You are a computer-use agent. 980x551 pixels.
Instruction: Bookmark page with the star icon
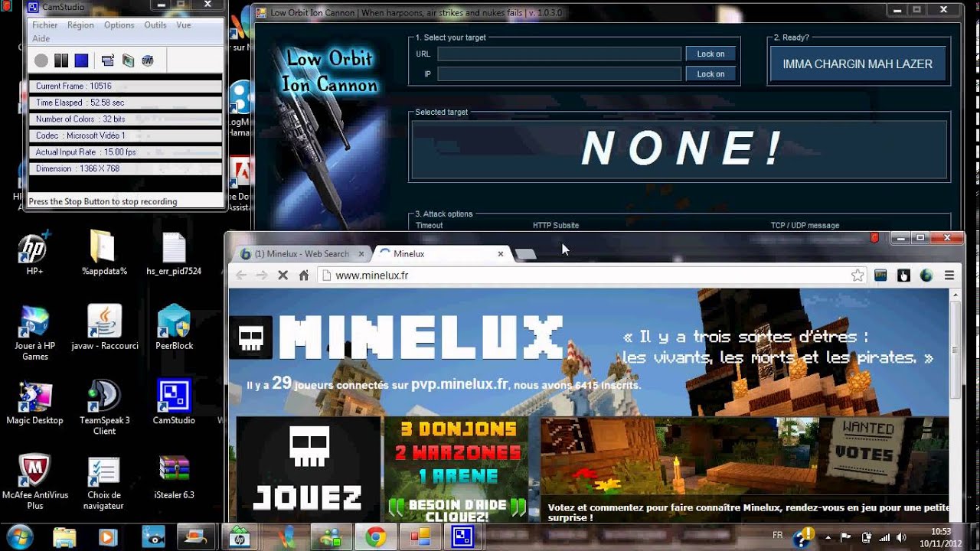click(857, 275)
